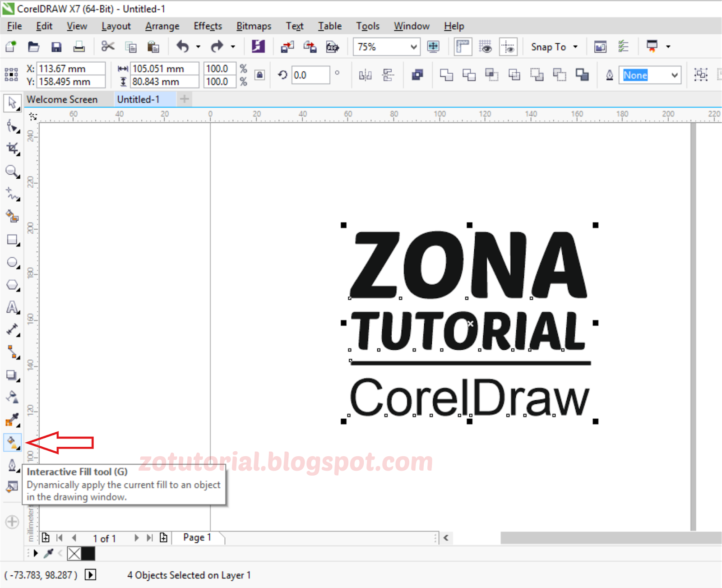Click the Save icon
Viewport: 722px width, 588px height.
(56, 47)
